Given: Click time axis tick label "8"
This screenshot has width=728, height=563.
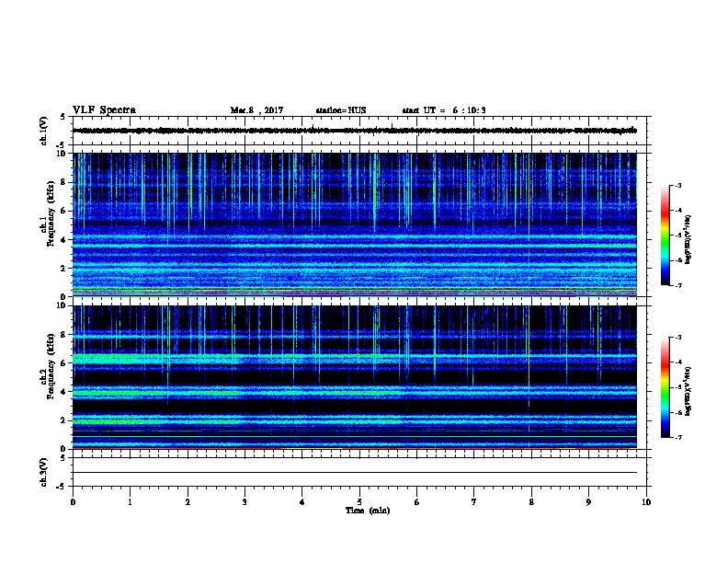Looking at the screenshot, I should pyautogui.click(x=531, y=502).
